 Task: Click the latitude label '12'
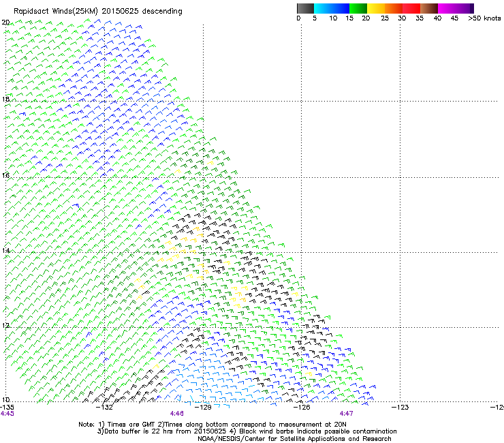point(5,326)
